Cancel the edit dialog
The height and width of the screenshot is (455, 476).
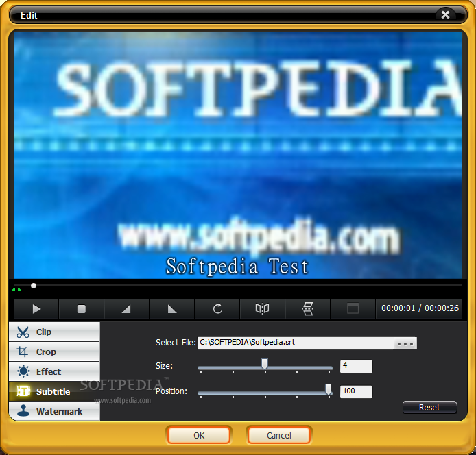[x=278, y=436]
